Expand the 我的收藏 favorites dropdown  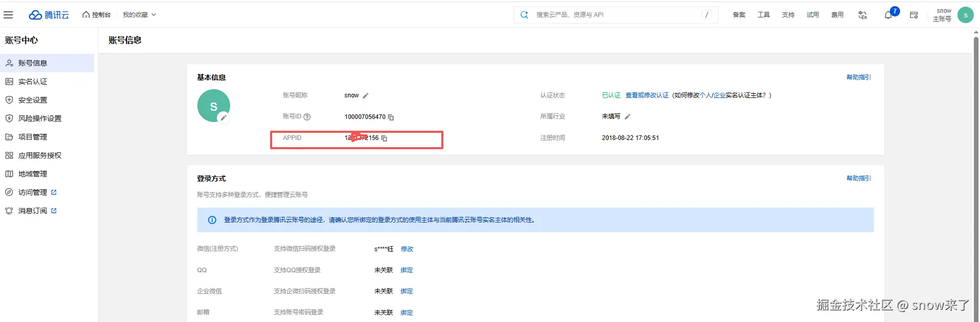(139, 15)
